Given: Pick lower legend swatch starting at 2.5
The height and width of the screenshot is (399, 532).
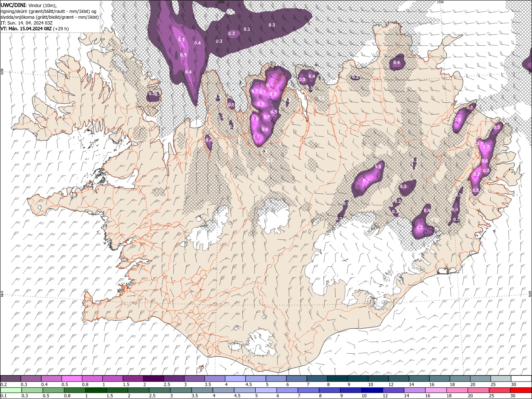Looking at the screenshot, I should coord(159,390).
